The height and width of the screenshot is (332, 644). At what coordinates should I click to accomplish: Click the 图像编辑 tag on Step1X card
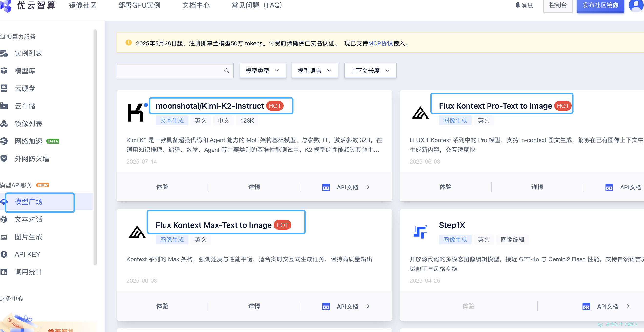click(x=512, y=240)
